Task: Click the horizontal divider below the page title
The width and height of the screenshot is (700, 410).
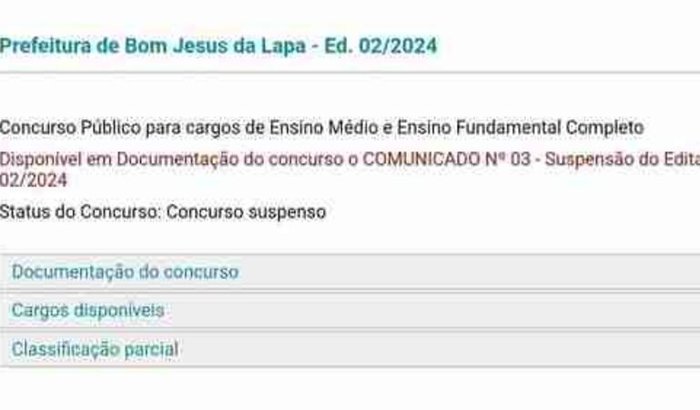Action: point(350,73)
